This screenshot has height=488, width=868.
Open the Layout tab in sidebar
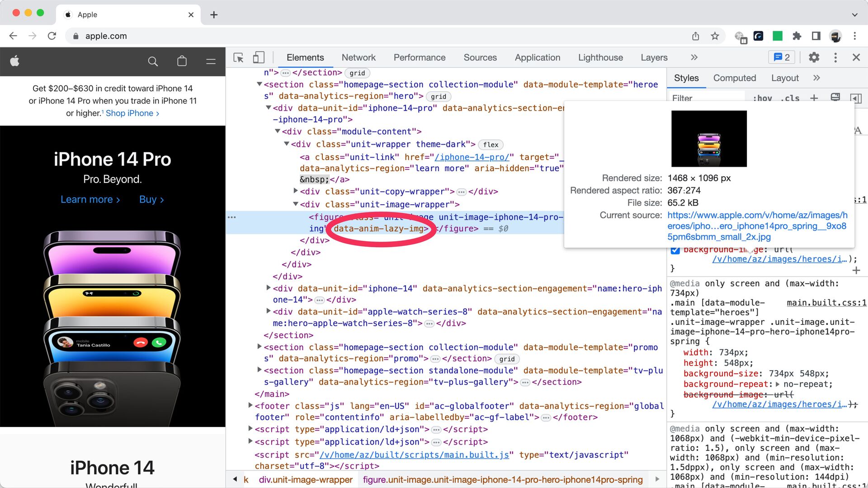click(x=785, y=78)
